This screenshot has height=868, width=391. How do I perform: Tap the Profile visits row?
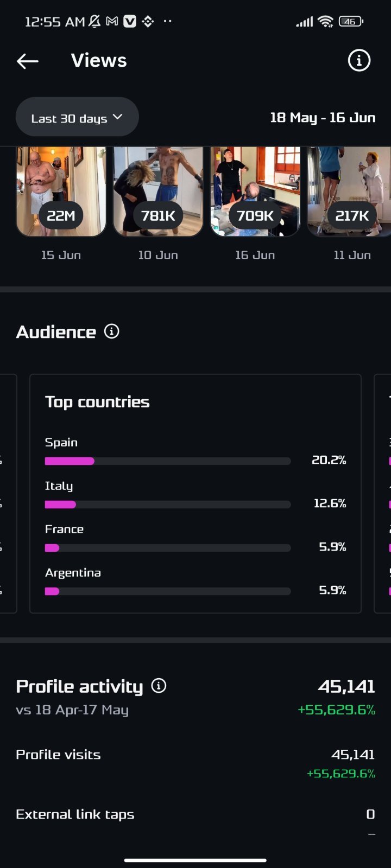pyautogui.click(x=195, y=763)
